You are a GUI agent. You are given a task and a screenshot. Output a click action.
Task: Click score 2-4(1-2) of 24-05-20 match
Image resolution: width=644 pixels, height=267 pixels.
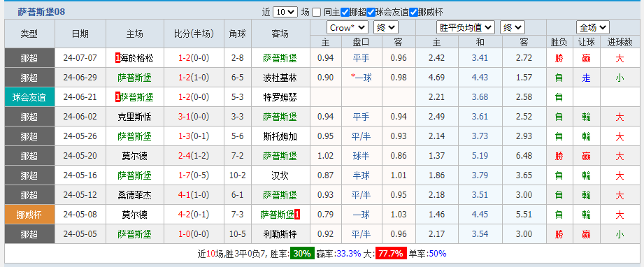click(x=194, y=156)
